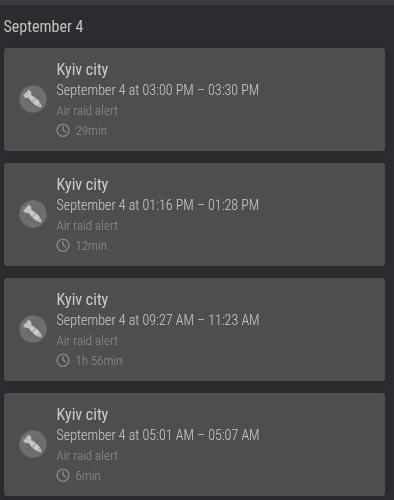
Task: Click missile icon on 03:00 PM alert
Action: pyautogui.click(x=33, y=99)
